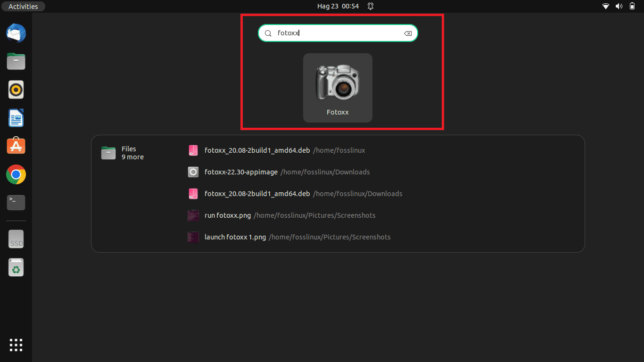Open Ubuntu Software from the dock

[16, 146]
